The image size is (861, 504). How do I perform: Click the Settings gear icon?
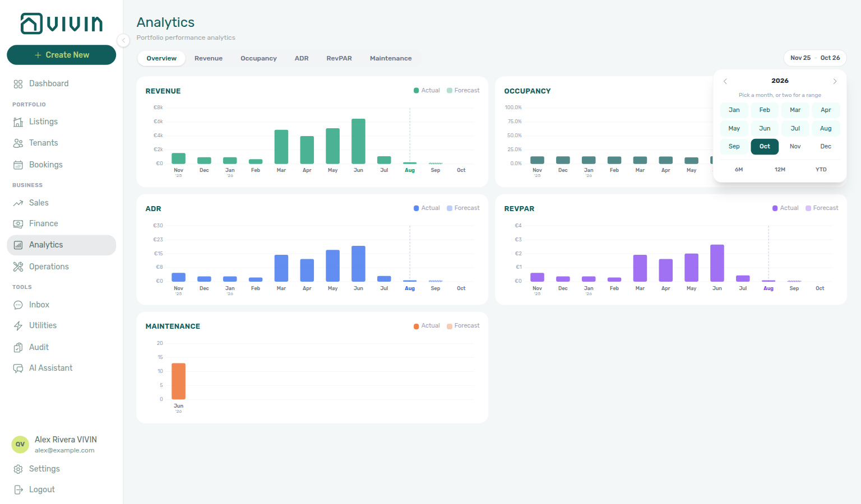pyautogui.click(x=18, y=469)
